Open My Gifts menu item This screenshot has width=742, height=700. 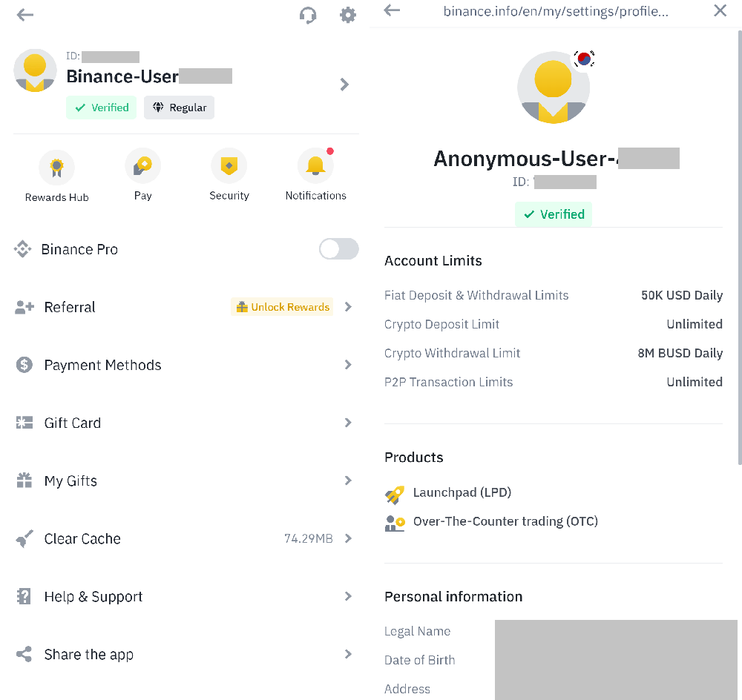click(185, 481)
